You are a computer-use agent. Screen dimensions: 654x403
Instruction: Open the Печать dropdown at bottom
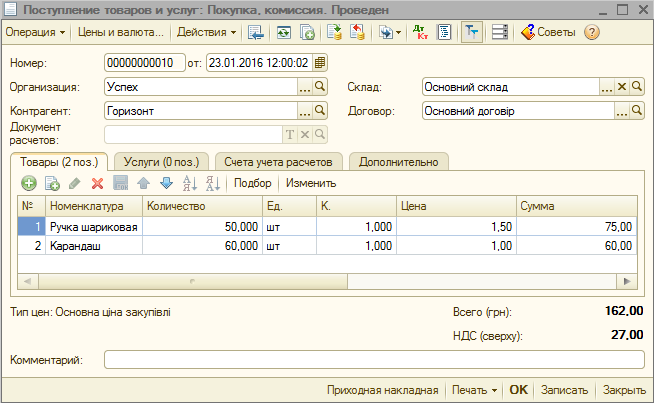pos(474,390)
